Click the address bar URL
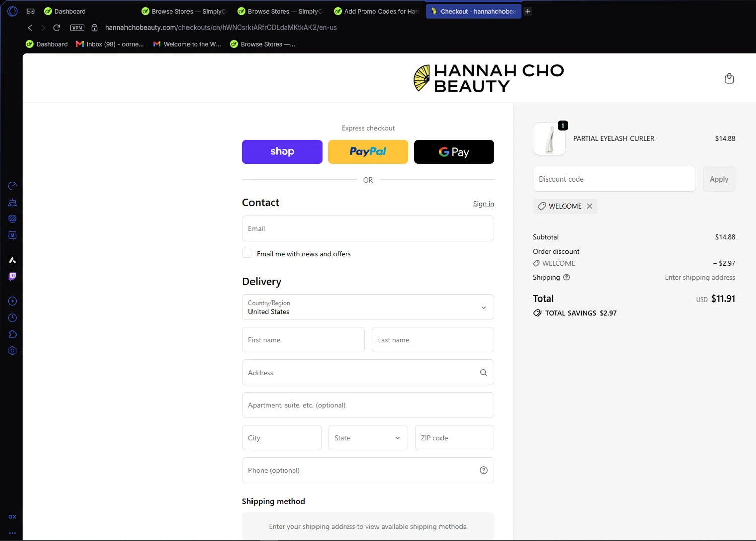The width and height of the screenshot is (756, 541). point(221,28)
